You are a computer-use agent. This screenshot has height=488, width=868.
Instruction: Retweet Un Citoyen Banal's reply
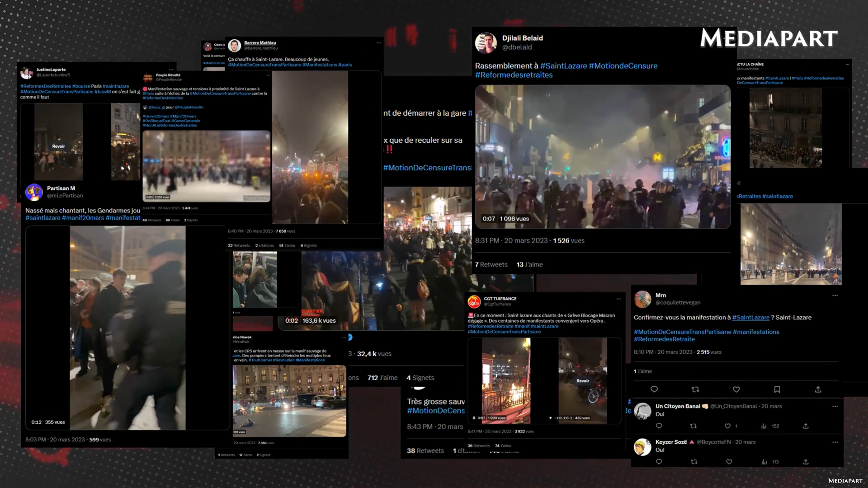point(693,426)
